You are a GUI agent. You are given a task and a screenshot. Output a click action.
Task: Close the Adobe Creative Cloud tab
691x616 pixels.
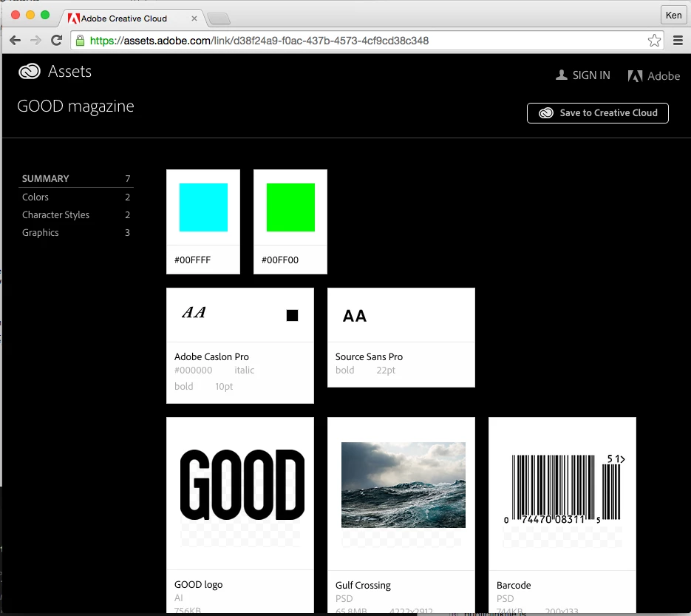[194, 18]
